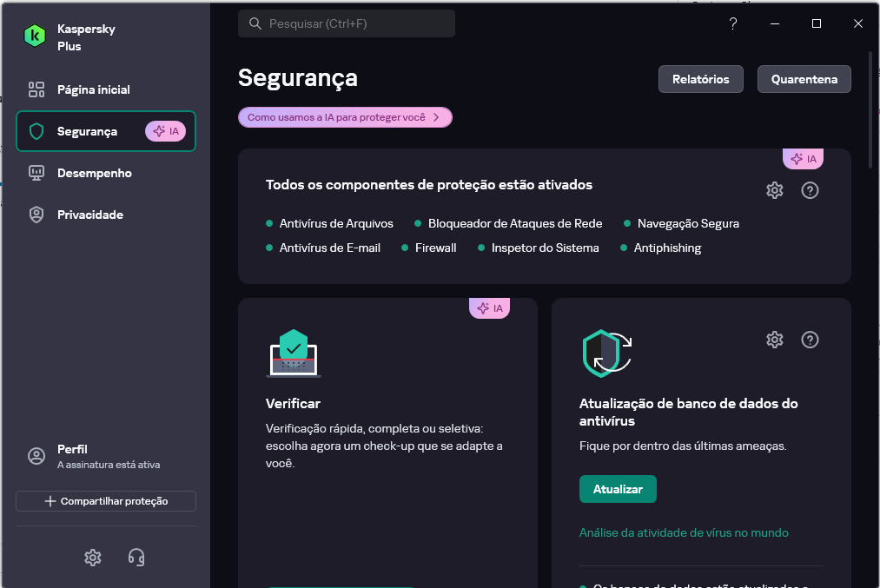This screenshot has height=588, width=880.
Task: Open the Quarentena button
Action: (x=804, y=79)
